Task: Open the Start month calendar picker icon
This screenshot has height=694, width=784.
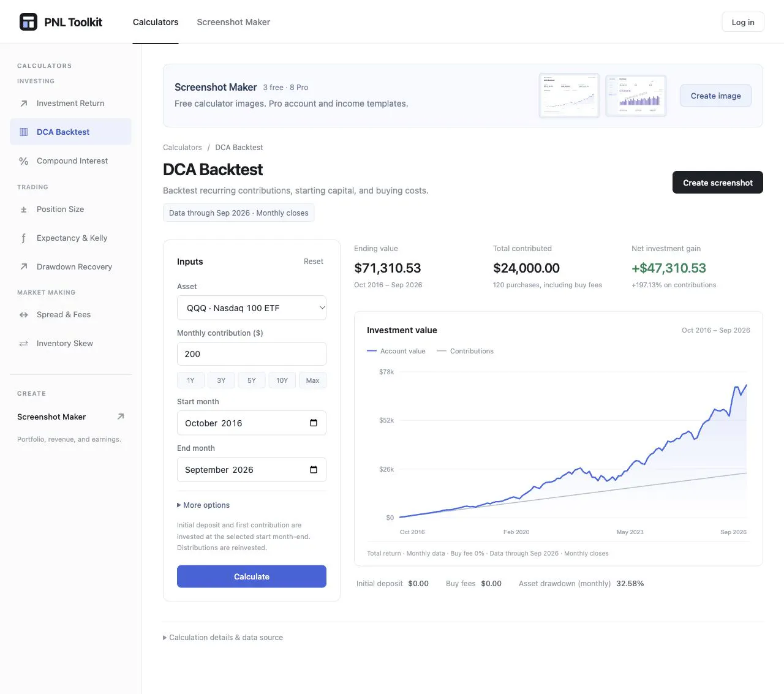Action: coord(314,423)
